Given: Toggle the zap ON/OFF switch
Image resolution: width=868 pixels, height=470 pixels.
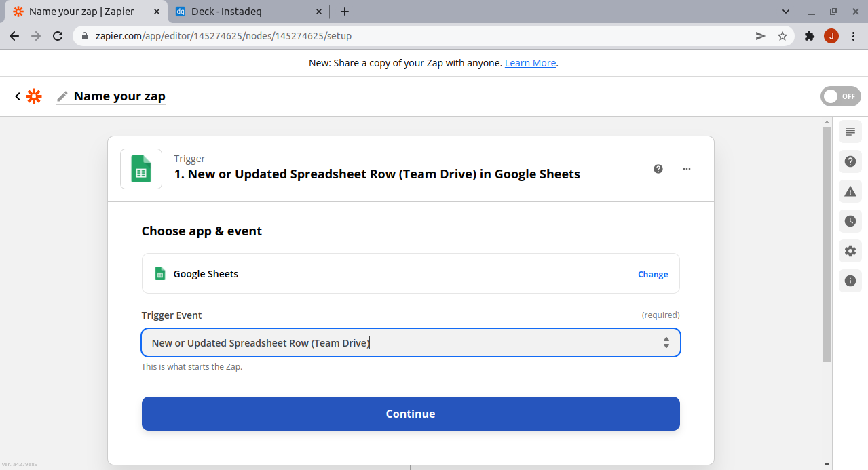Looking at the screenshot, I should coord(840,96).
